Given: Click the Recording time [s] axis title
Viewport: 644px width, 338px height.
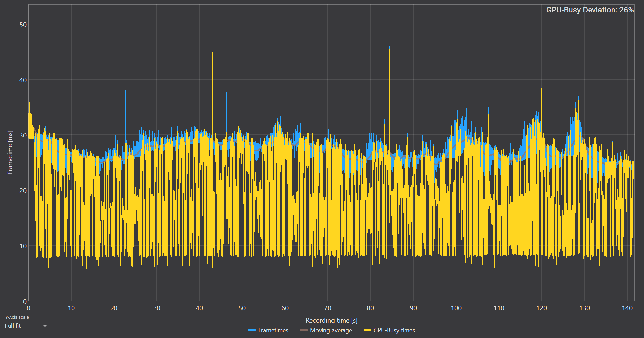Looking at the screenshot, I should tap(331, 320).
